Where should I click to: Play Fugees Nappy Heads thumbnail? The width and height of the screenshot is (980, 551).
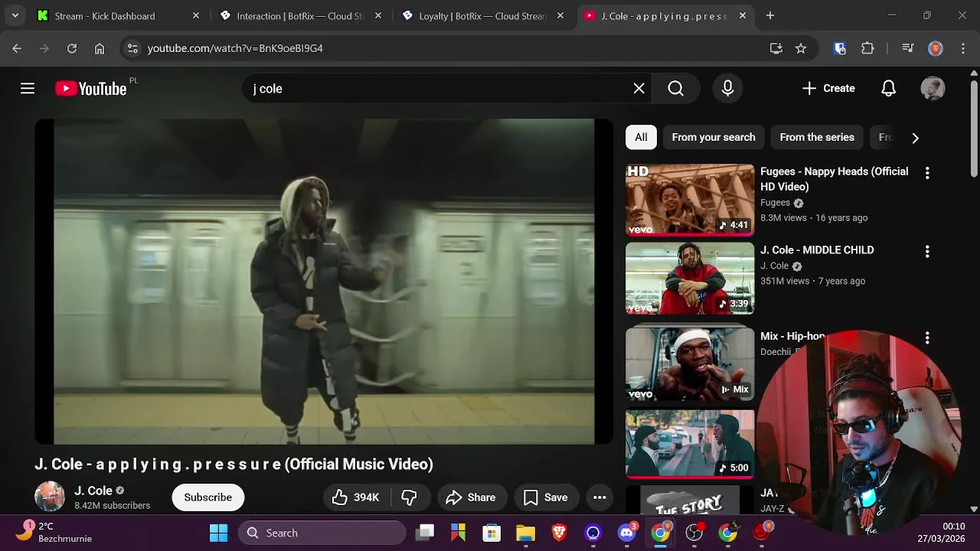pyautogui.click(x=690, y=199)
